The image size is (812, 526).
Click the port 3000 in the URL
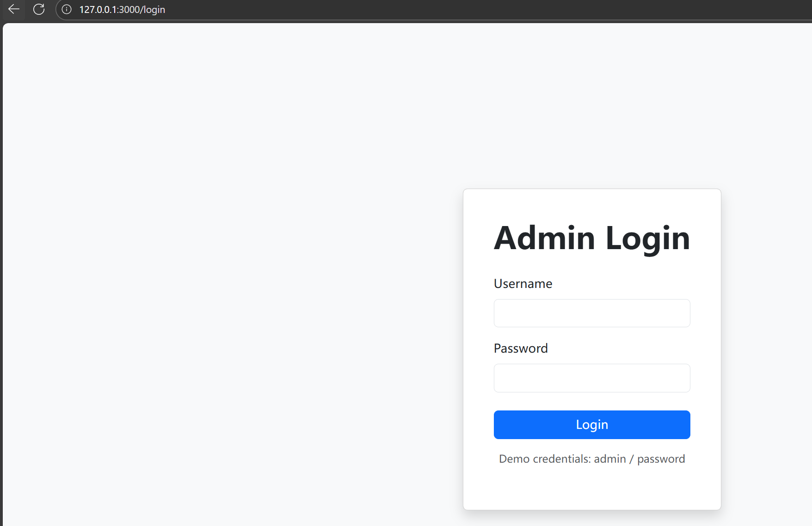pyautogui.click(x=129, y=10)
